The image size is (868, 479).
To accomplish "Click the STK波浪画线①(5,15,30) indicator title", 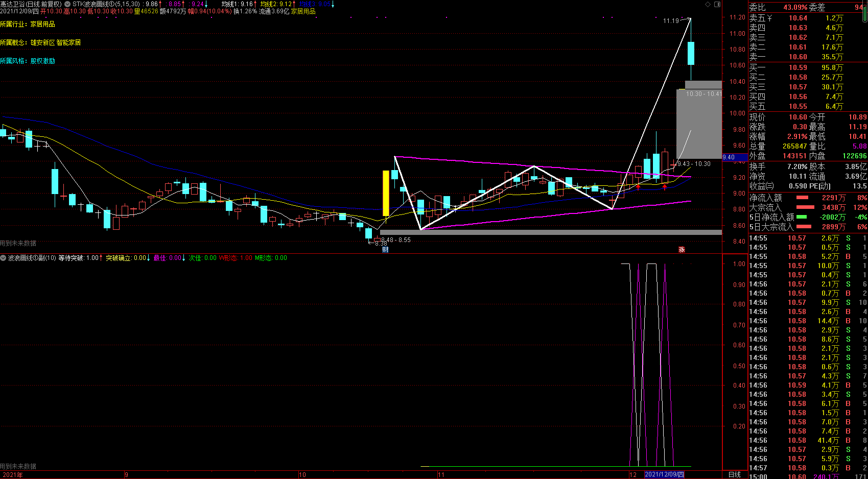I will (x=106, y=4).
